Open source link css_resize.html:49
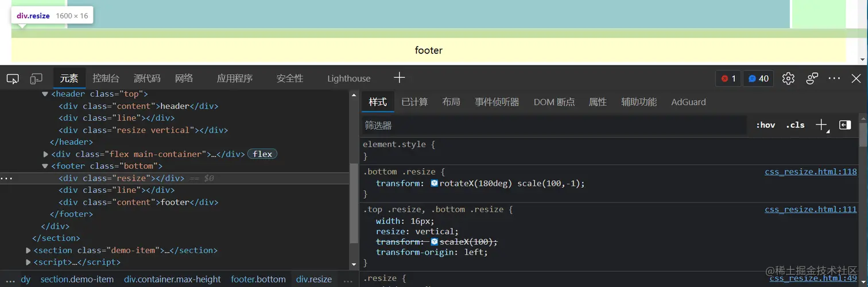This screenshot has width=868, height=287. (813, 278)
